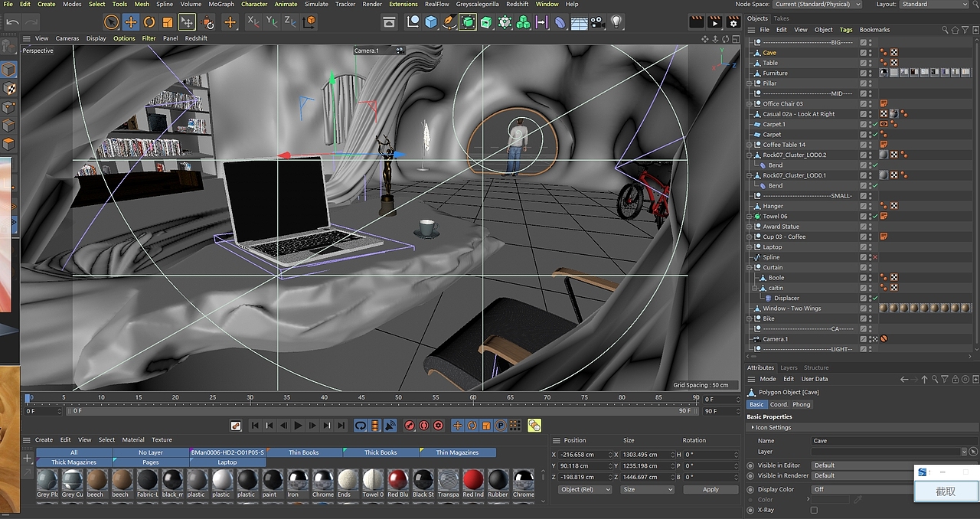Open the Greyscalegorilla menu
This screenshot has width=980, height=519.
[477, 4]
